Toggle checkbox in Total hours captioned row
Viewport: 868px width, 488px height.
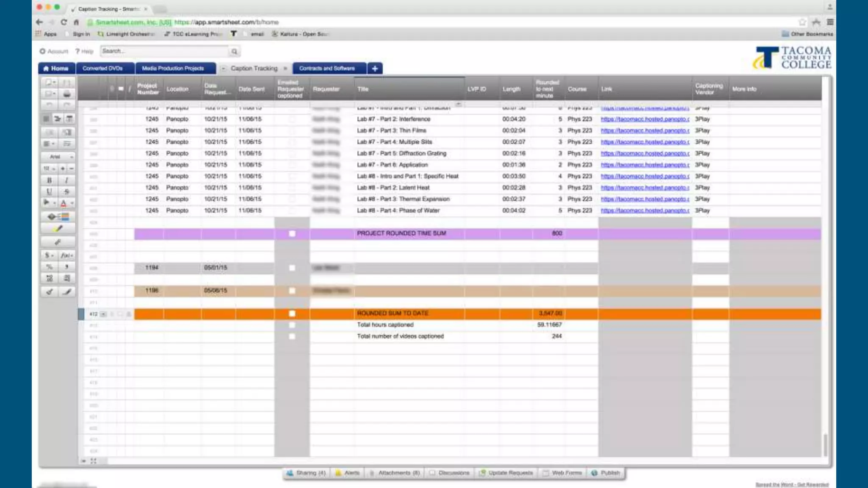click(x=292, y=325)
